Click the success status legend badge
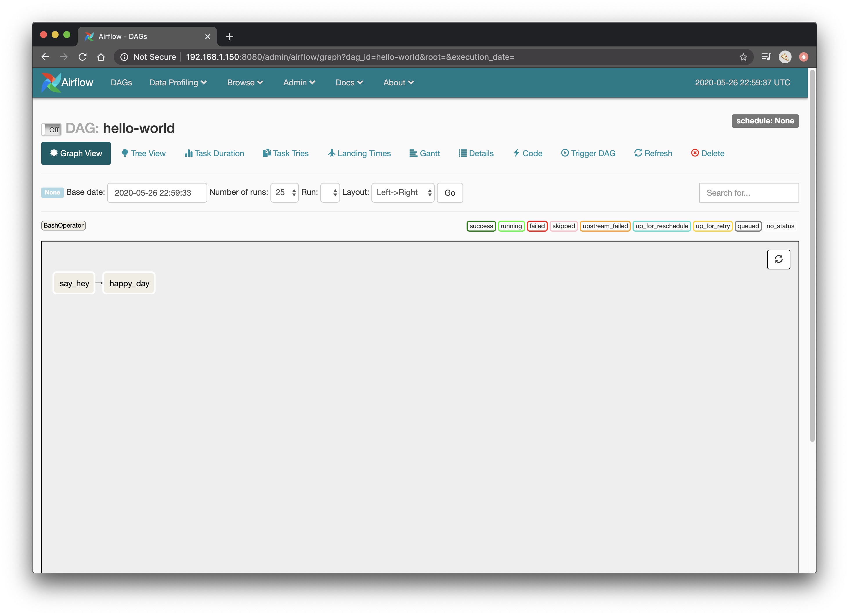The image size is (849, 616). pos(481,226)
